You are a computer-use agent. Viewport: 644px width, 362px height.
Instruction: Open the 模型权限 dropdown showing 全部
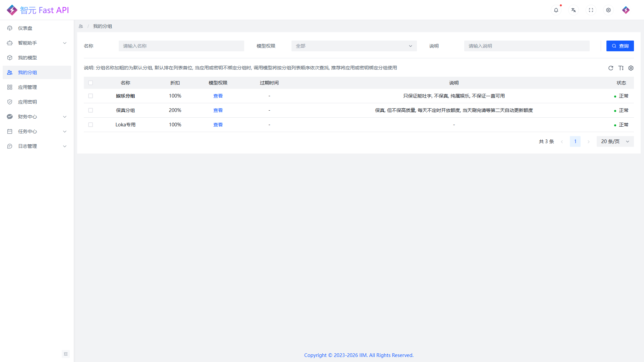(x=354, y=46)
